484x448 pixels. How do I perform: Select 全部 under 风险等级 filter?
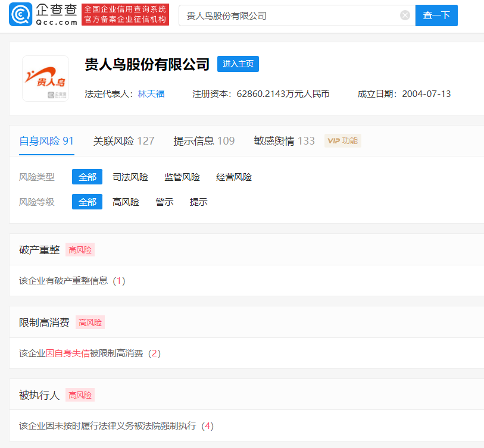pyautogui.click(x=87, y=202)
